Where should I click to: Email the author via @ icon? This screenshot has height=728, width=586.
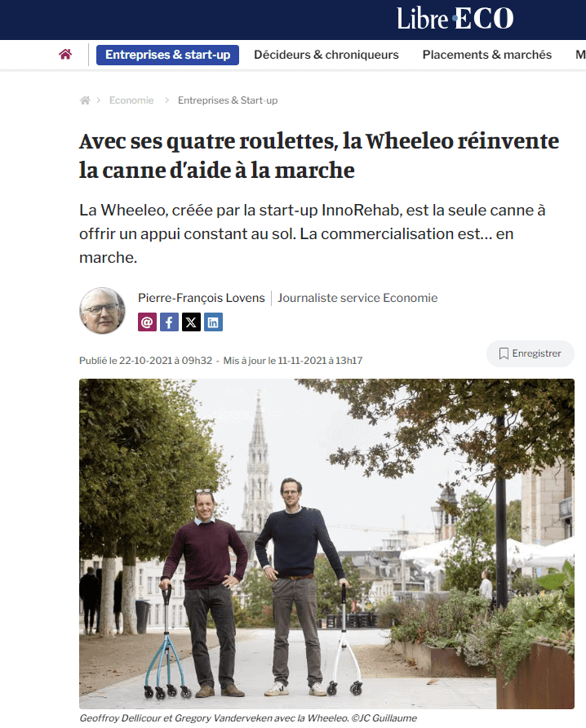[x=147, y=322]
